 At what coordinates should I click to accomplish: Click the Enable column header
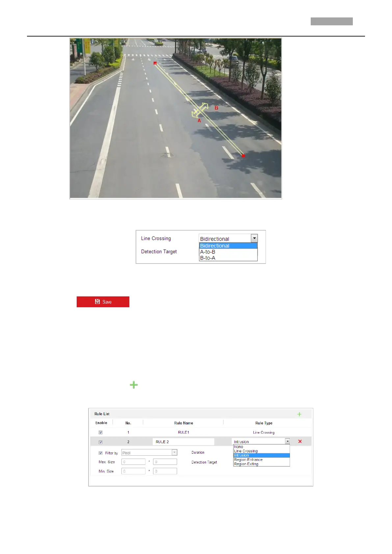coord(101,423)
